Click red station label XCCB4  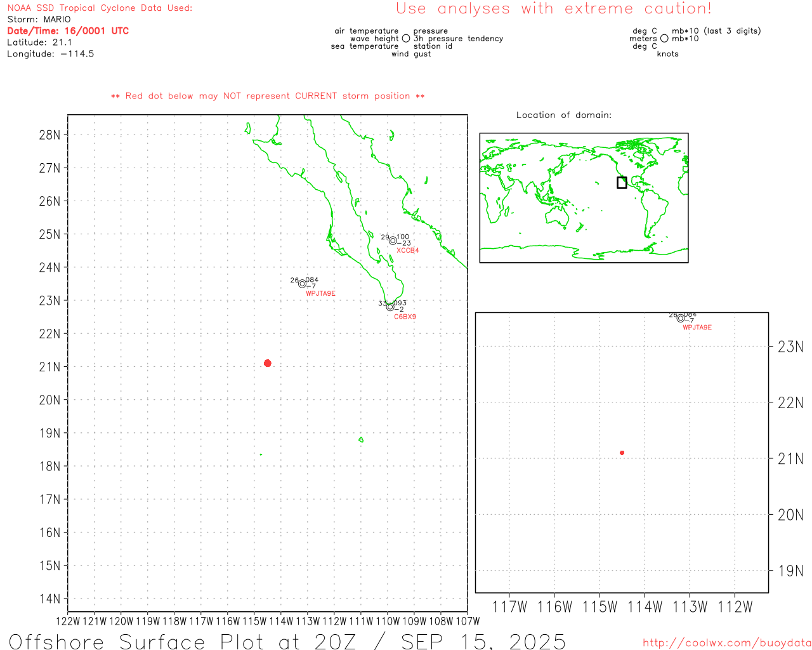[408, 250]
